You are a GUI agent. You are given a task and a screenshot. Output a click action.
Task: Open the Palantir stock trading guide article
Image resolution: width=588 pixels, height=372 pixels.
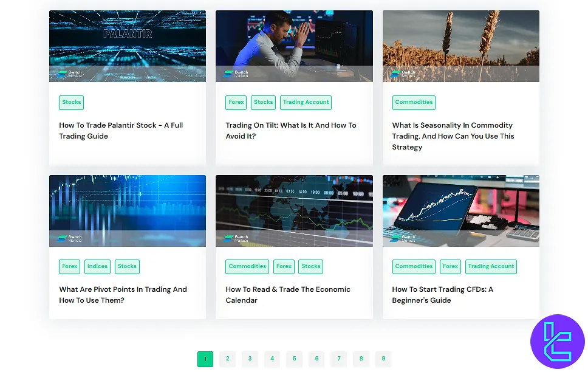[x=121, y=130]
